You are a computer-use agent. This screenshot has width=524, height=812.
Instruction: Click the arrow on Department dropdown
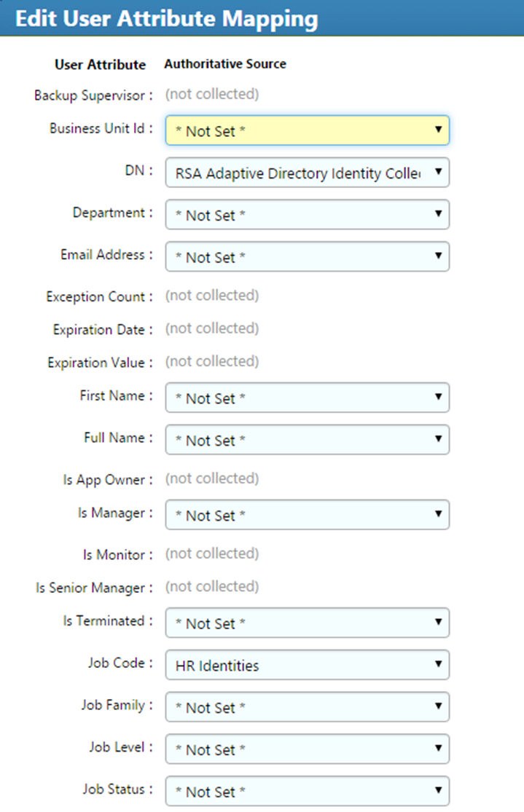[439, 214]
